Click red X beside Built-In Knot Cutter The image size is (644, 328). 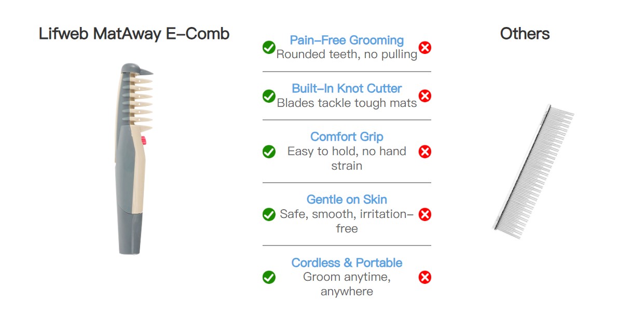coord(425,96)
